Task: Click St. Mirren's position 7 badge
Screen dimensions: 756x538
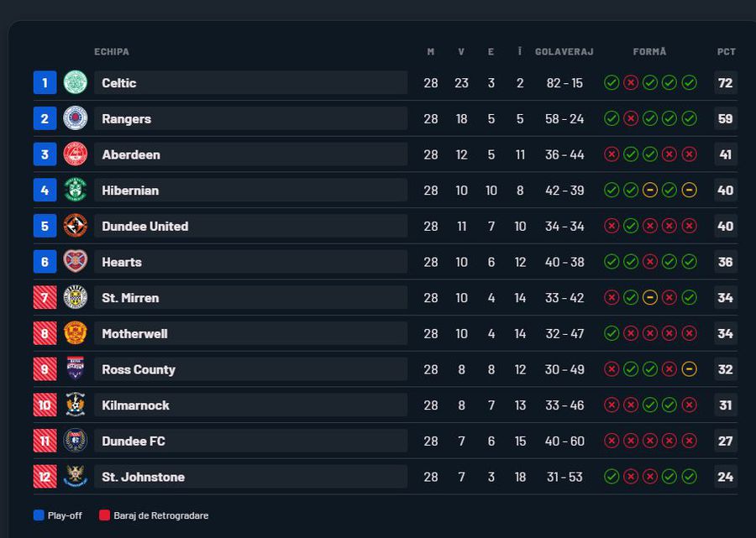Action: point(45,298)
